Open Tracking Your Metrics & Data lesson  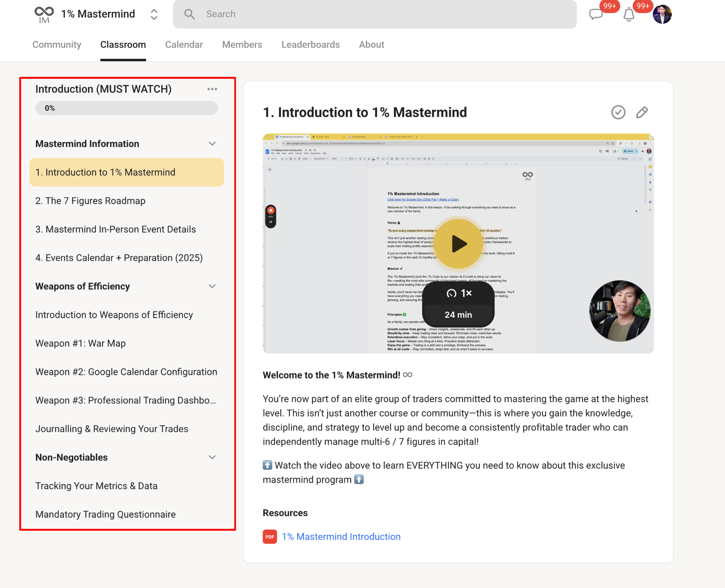point(127,486)
